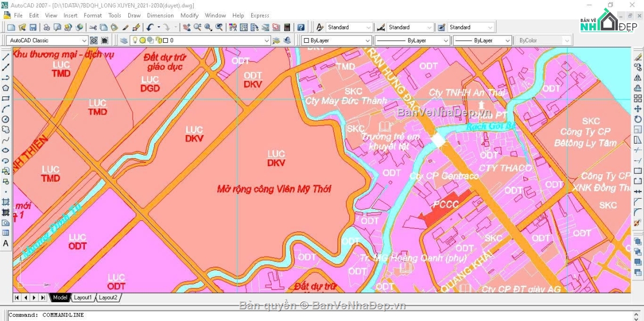Open the Layer Properties Manager
Image resolution: width=644 pixels, height=321 pixels.
(124, 41)
